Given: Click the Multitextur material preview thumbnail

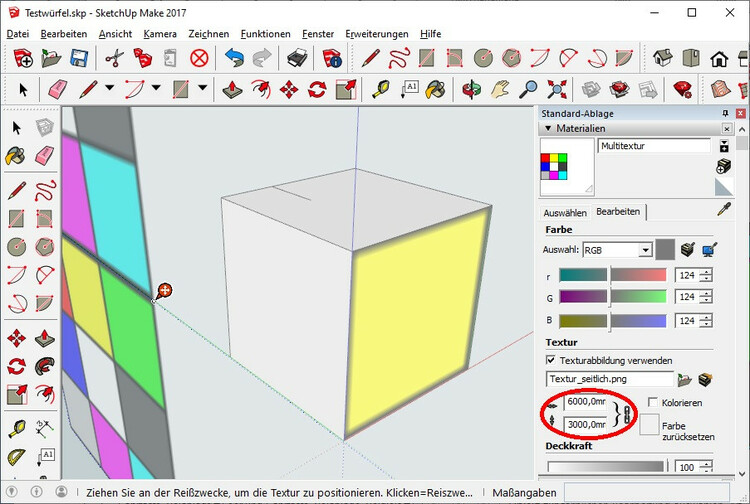Looking at the screenshot, I should (567, 166).
